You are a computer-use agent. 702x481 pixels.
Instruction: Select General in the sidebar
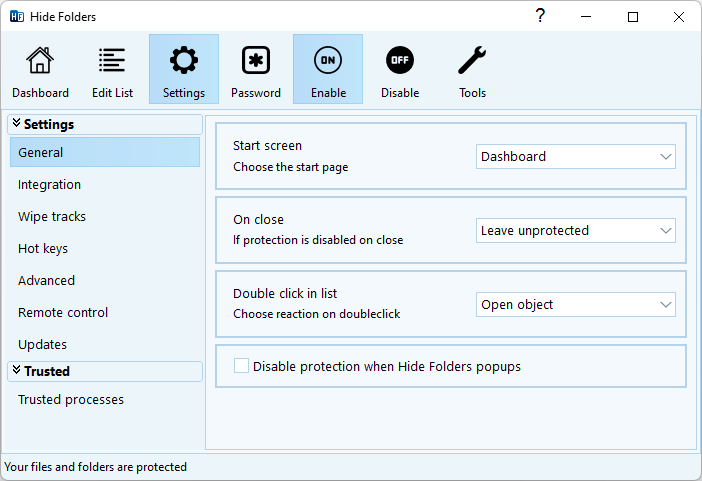[105, 152]
